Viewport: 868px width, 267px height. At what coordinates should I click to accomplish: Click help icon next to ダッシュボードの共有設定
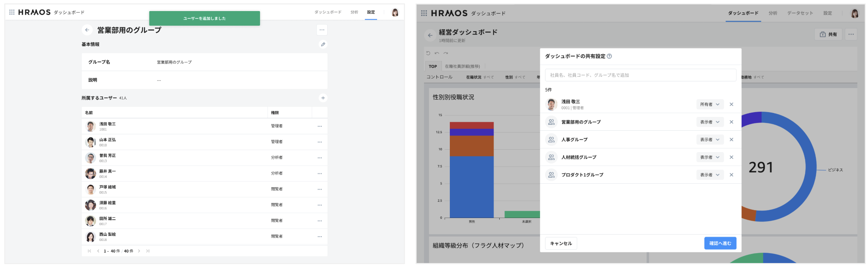609,56
